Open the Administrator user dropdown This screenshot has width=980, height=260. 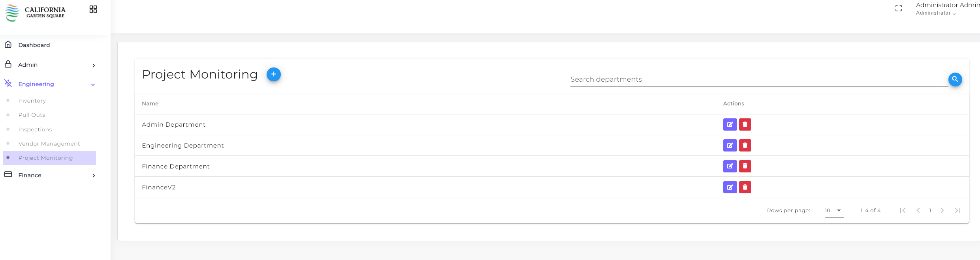point(935,13)
